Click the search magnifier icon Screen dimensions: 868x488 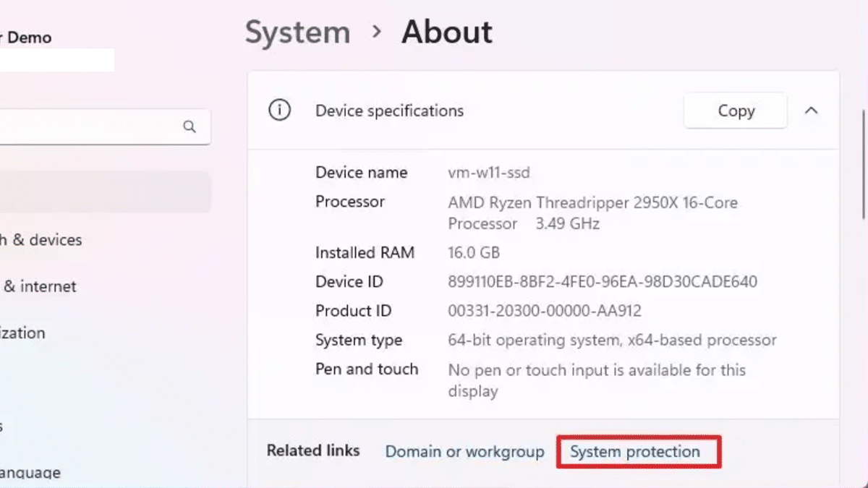(190, 127)
